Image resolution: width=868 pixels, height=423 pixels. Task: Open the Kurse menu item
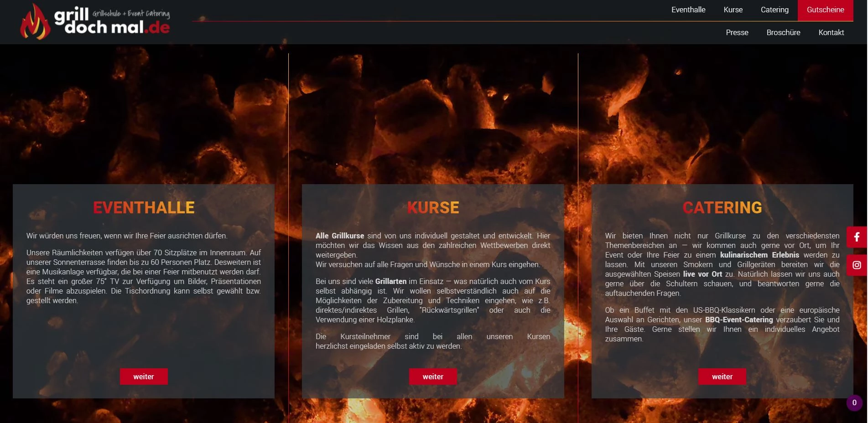(733, 10)
